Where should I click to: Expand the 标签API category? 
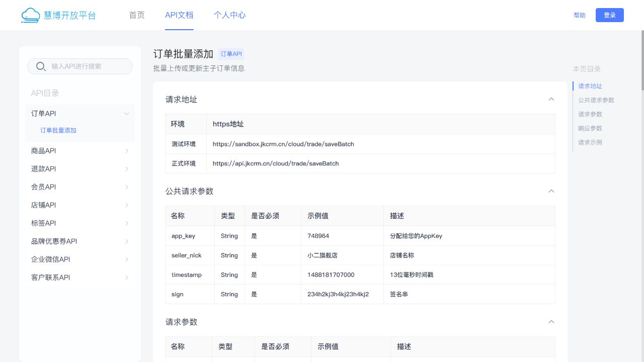tap(80, 223)
